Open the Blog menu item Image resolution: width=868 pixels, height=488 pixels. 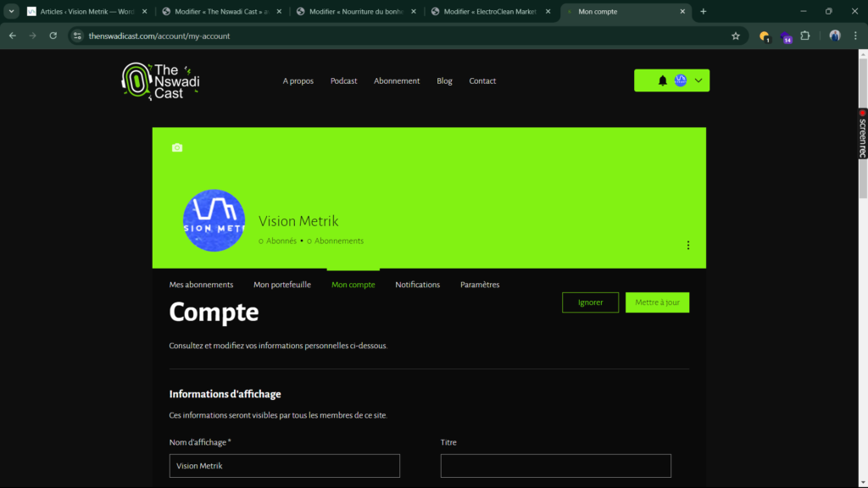444,80
